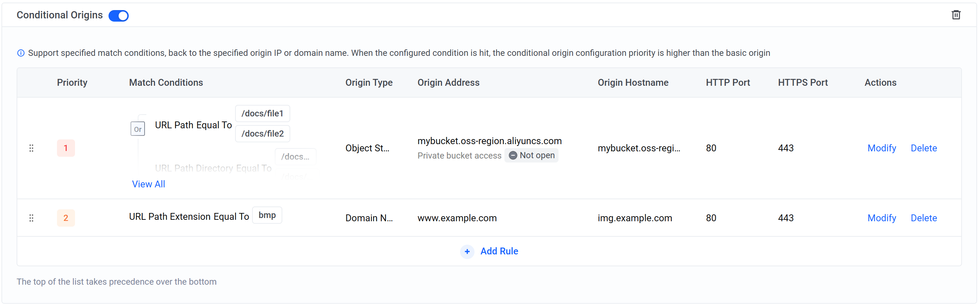This screenshot has width=980, height=307.
Task: Grab the drag handle for priority 1 rule
Action: 31,148
